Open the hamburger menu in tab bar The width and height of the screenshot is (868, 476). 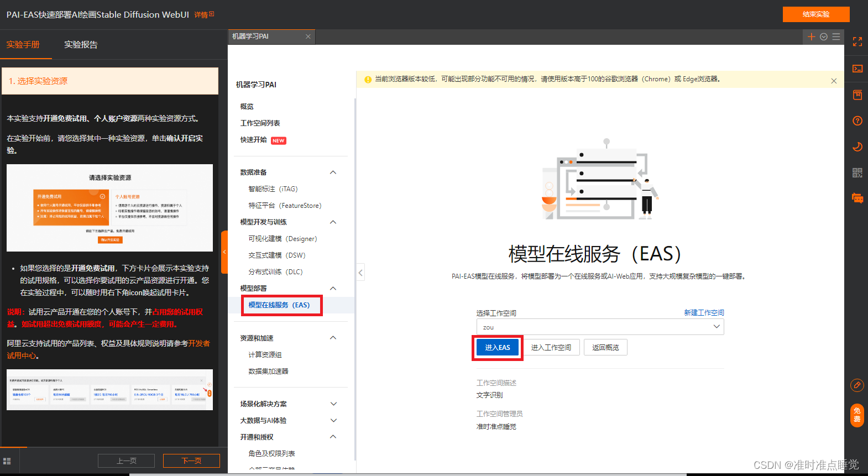[836, 36]
